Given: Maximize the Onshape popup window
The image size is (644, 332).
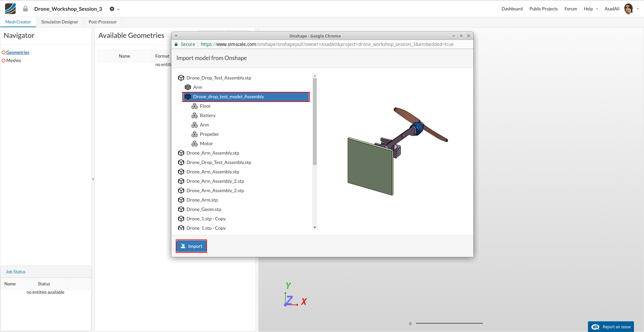Looking at the screenshot, I should click(x=461, y=36).
